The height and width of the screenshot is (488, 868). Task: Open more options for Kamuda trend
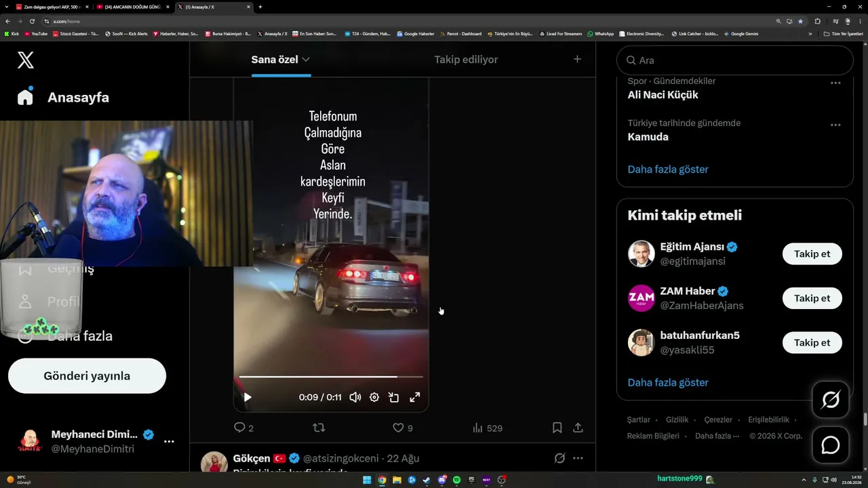835,125
